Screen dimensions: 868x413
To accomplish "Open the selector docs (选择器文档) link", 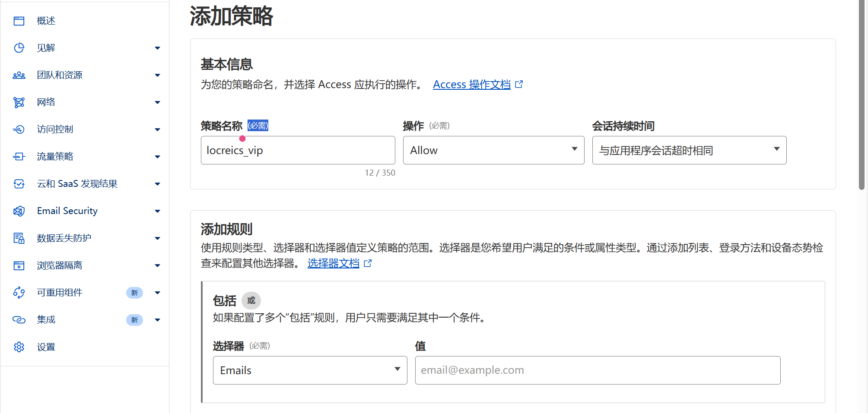I will point(333,263).
